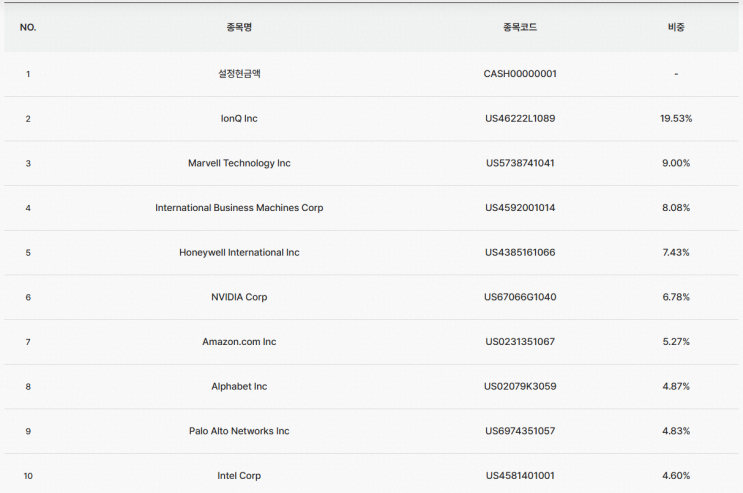
Task: Click Honeywell International Inc name
Action: point(239,252)
